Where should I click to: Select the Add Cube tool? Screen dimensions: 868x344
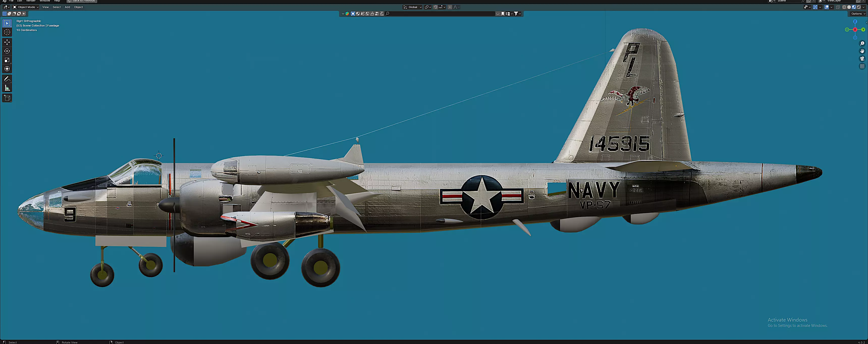coord(7,98)
